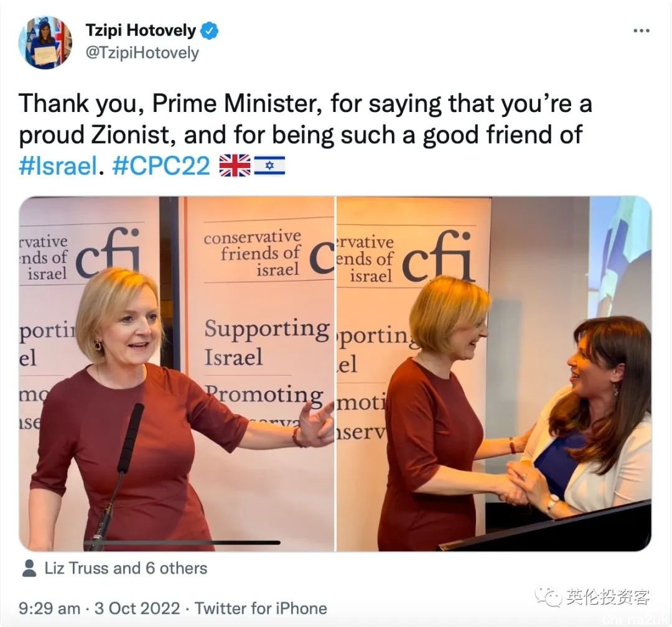This screenshot has width=672, height=627.
Task: Open the #Israel hashtag
Action: pyautogui.click(x=58, y=166)
